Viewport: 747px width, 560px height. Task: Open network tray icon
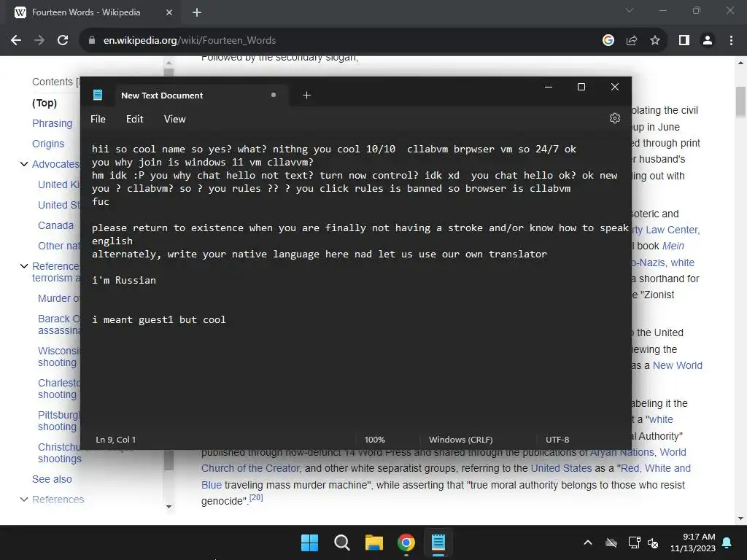coord(634,542)
